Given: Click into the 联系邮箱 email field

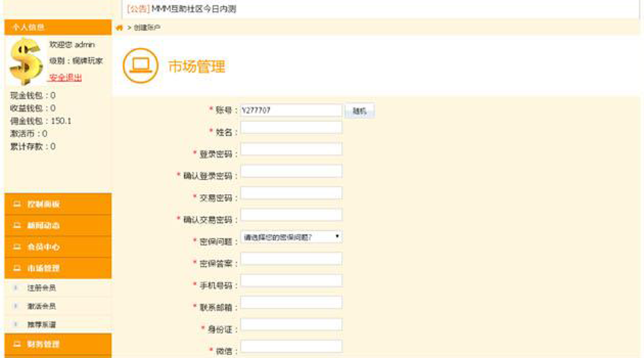Looking at the screenshot, I should tap(292, 303).
